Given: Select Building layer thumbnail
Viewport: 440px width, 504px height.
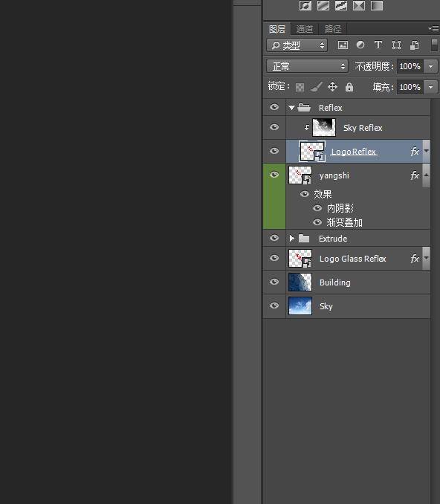Looking at the screenshot, I should [x=300, y=282].
